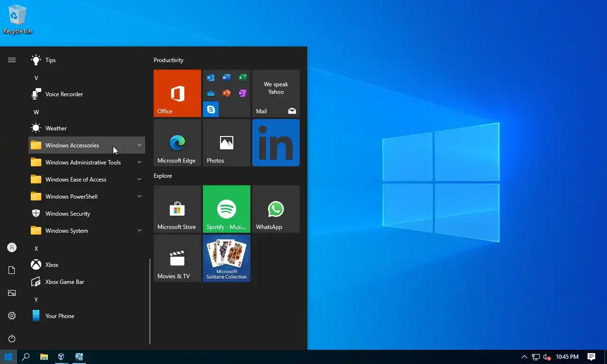The width and height of the screenshot is (607, 364).
Task: Click the muted volume tray icon
Action: coord(547,357)
